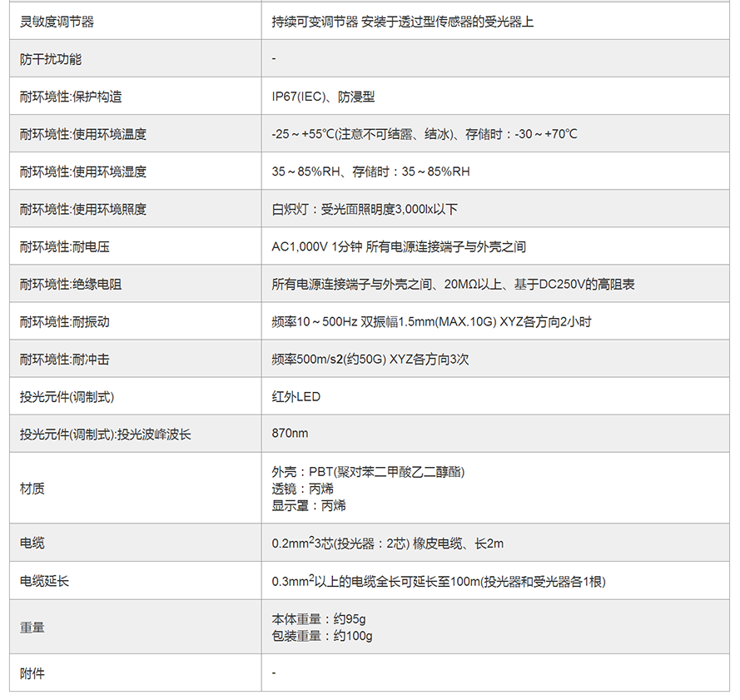Click the 本体重量：约95g text
The height and width of the screenshot is (700, 740).
click(319, 619)
